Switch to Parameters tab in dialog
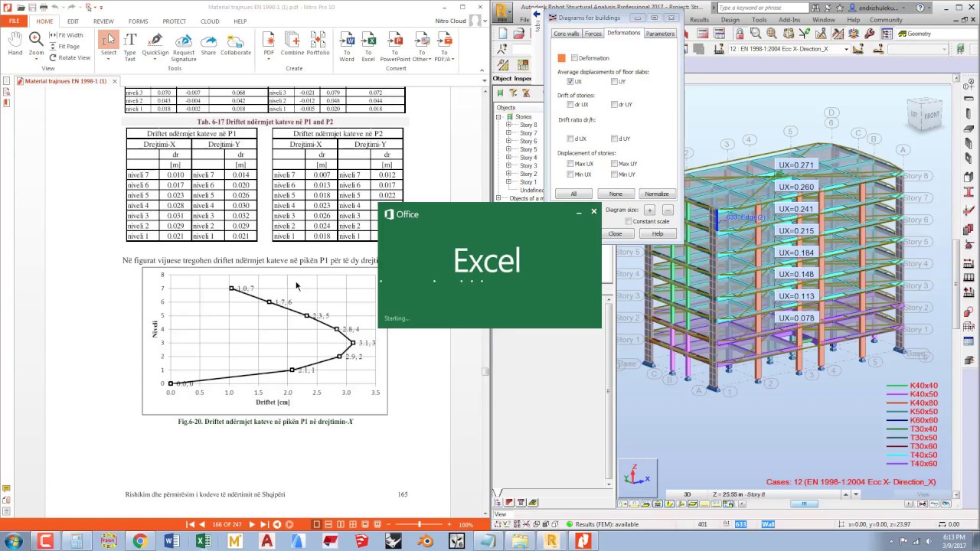 (660, 34)
